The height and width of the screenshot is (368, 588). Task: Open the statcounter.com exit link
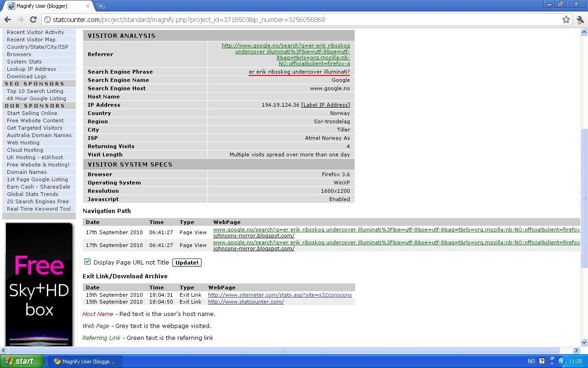pyautogui.click(x=246, y=302)
